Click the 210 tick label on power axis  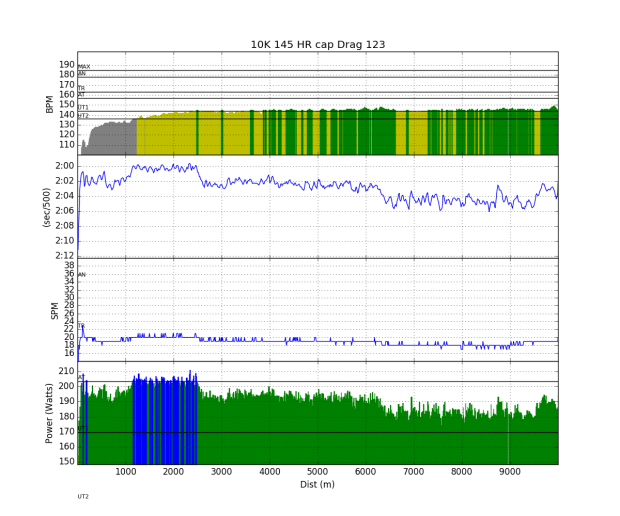point(66,371)
